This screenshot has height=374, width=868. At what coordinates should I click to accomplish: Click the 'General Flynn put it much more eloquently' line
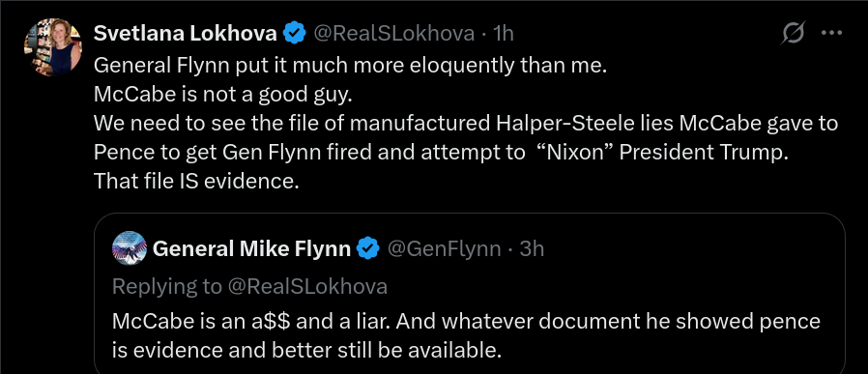[x=351, y=66]
